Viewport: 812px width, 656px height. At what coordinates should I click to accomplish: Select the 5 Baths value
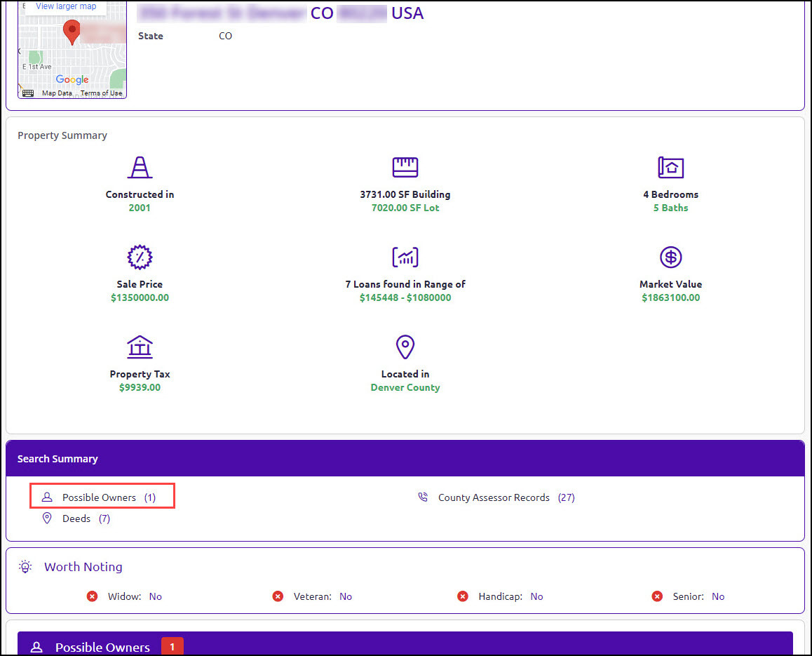coord(670,208)
